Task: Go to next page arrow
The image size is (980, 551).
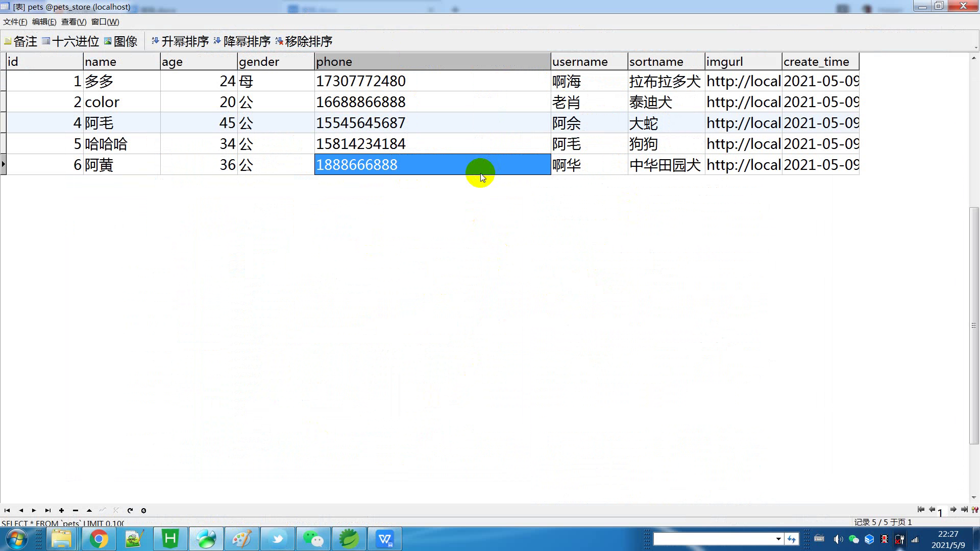Action: (953, 510)
